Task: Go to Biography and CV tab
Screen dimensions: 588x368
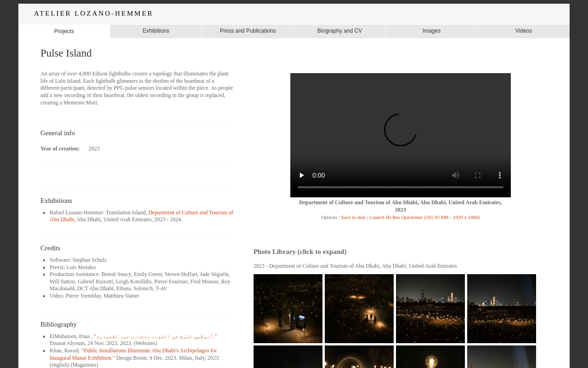Action: 339,31
